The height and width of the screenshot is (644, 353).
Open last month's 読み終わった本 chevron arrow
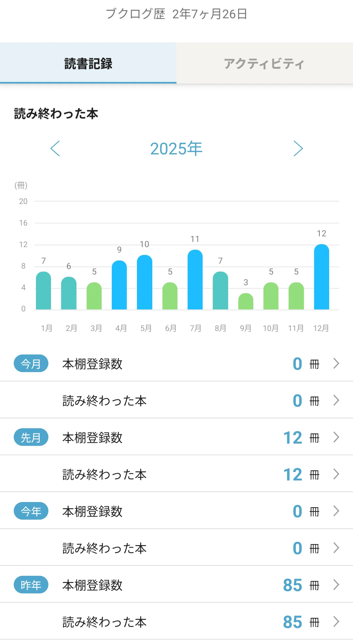tap(336, 474)
